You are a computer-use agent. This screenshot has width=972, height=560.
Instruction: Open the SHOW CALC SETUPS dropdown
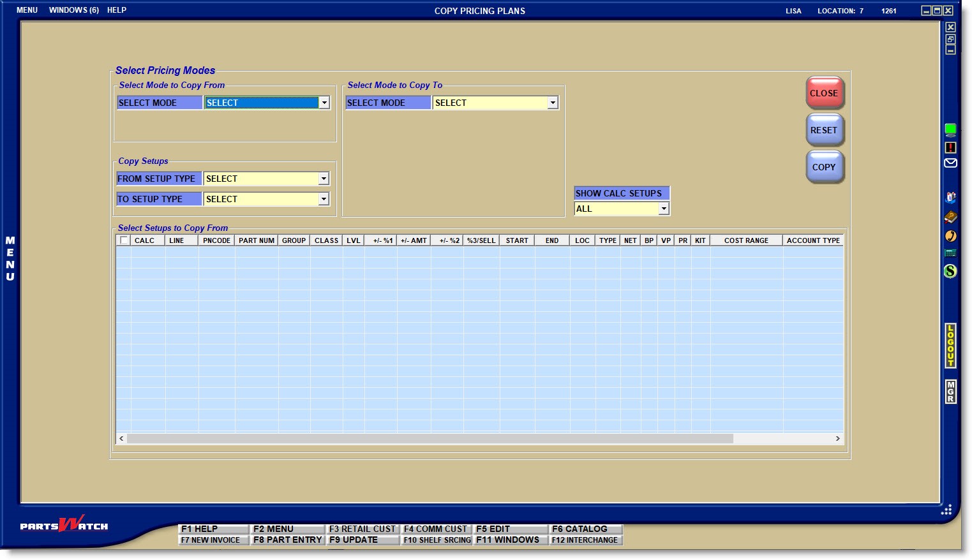pyautogui.click(x=664, y=209)
